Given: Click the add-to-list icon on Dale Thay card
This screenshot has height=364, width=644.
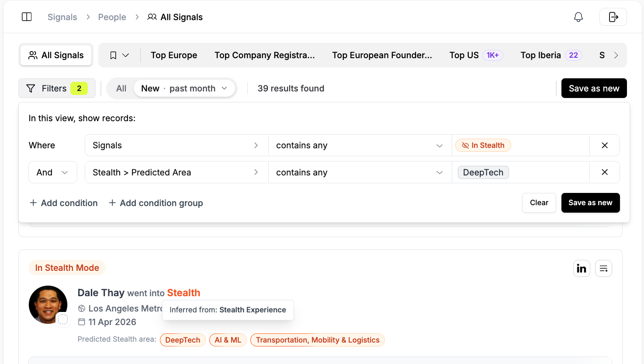Looking at the screenshot, I should click(x=603, y=269).
